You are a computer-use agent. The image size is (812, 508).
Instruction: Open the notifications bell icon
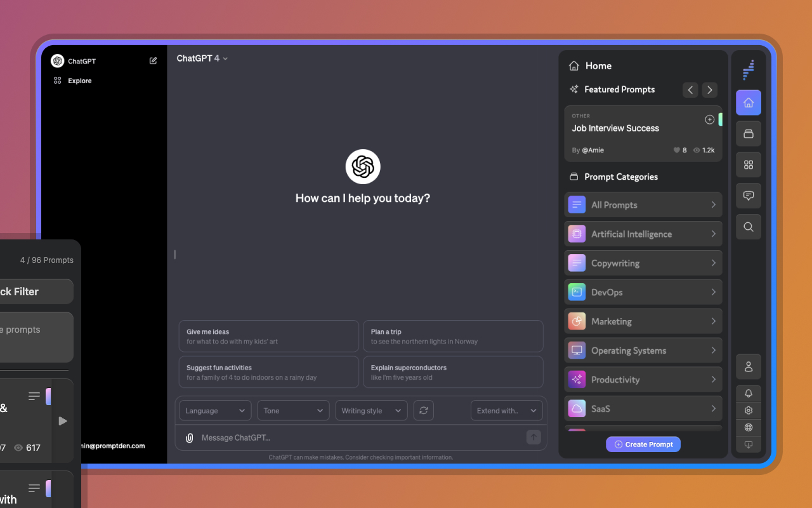[x=749, y=394]
